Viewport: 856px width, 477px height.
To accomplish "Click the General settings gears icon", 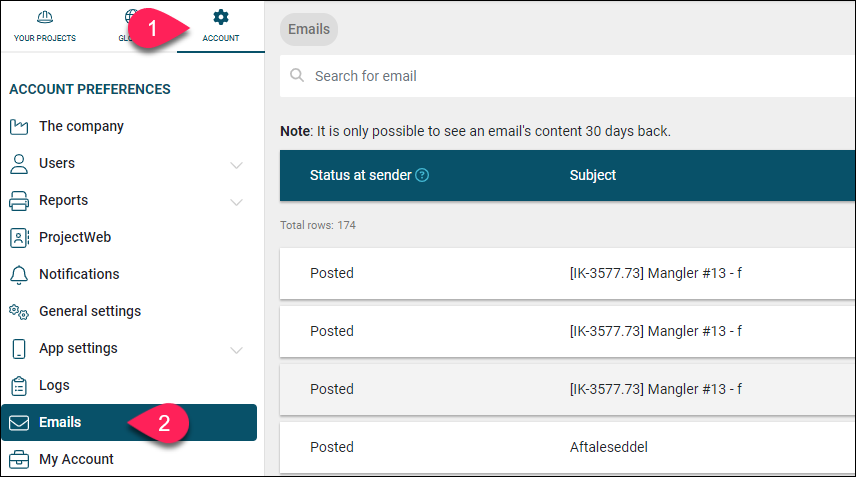I will coord(19,312).
